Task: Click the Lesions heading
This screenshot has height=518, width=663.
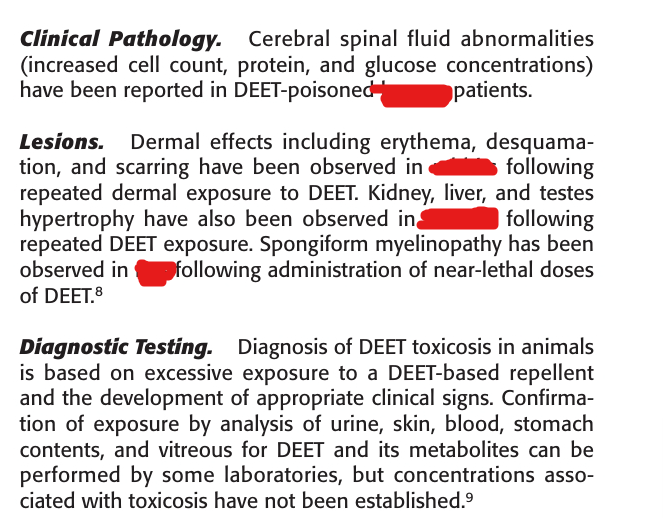Action: [62, 142]
